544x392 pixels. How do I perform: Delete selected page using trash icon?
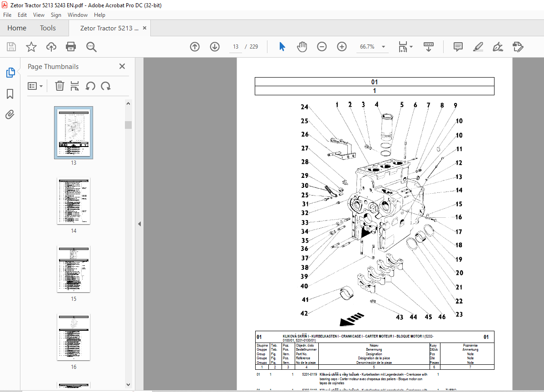click(59, 86)
